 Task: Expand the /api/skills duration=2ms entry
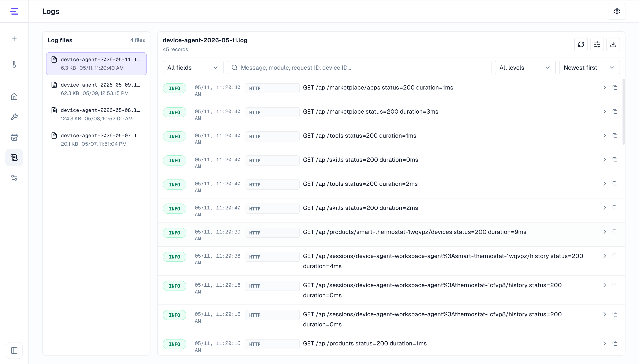click(605, 208)
